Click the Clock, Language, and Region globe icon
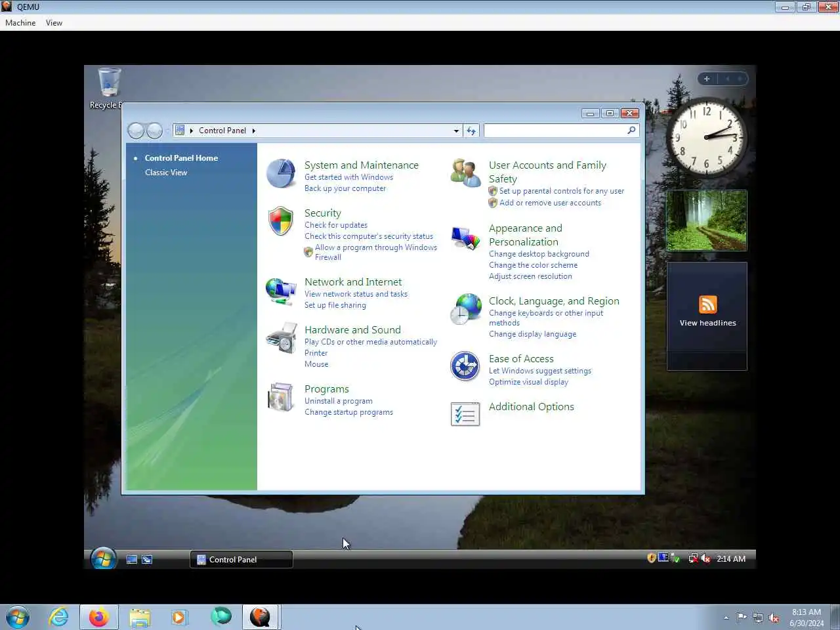This screenshot has height=630, width=840. (x=465, y=309)
